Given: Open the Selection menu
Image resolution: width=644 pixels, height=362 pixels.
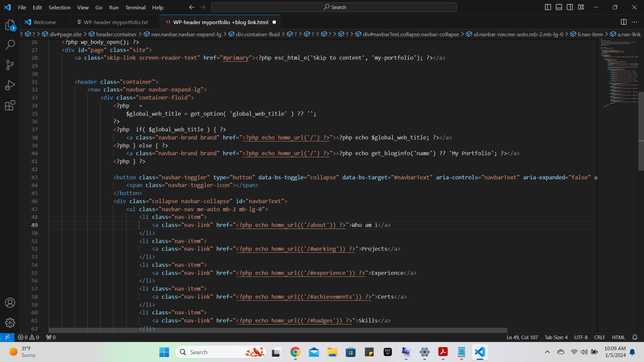Looking at the screenshot, I should click(59, 7).
